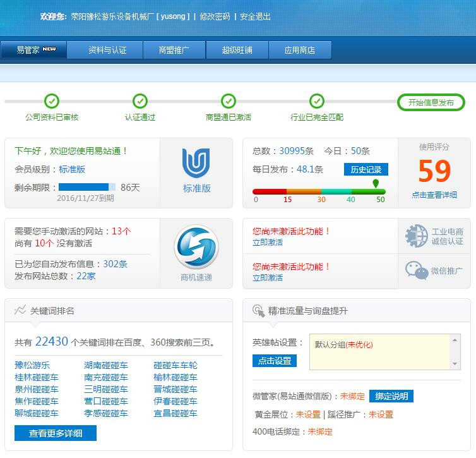Open 点击查看详细 under score 59
The image size is (476, 458).
click(434, 195)
